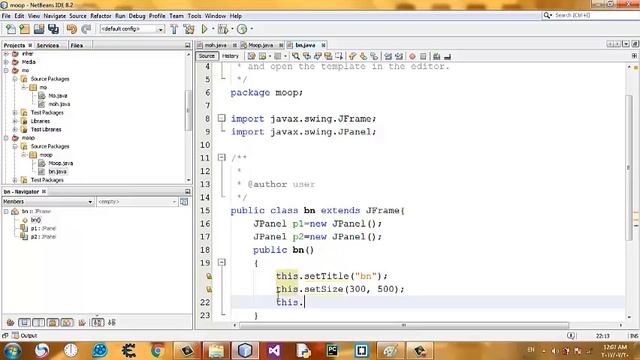Click the Clean and Build Project icon

[189, 29]
